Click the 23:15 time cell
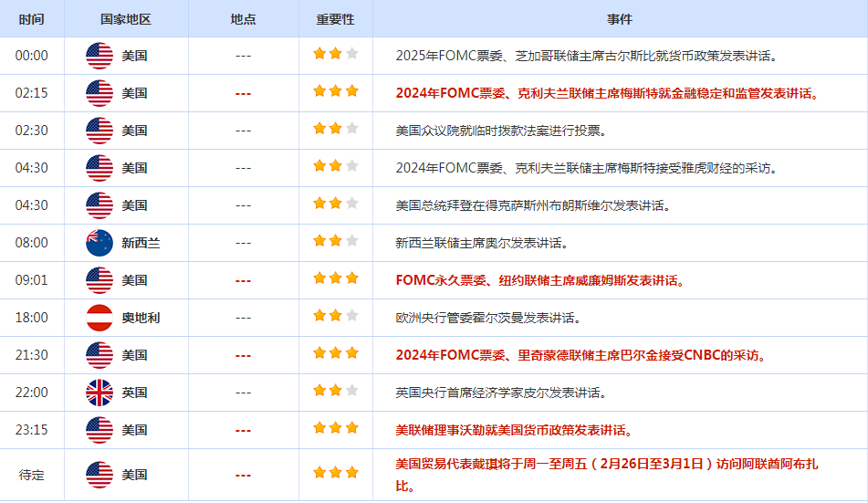The height and width of the screenshot is (503, 868). click(32, 430)
